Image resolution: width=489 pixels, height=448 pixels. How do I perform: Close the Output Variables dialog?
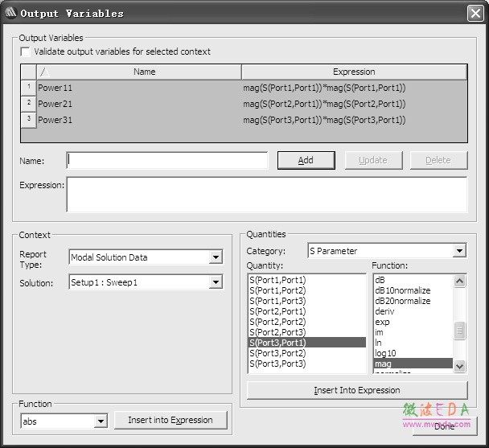tap(475, 13)
